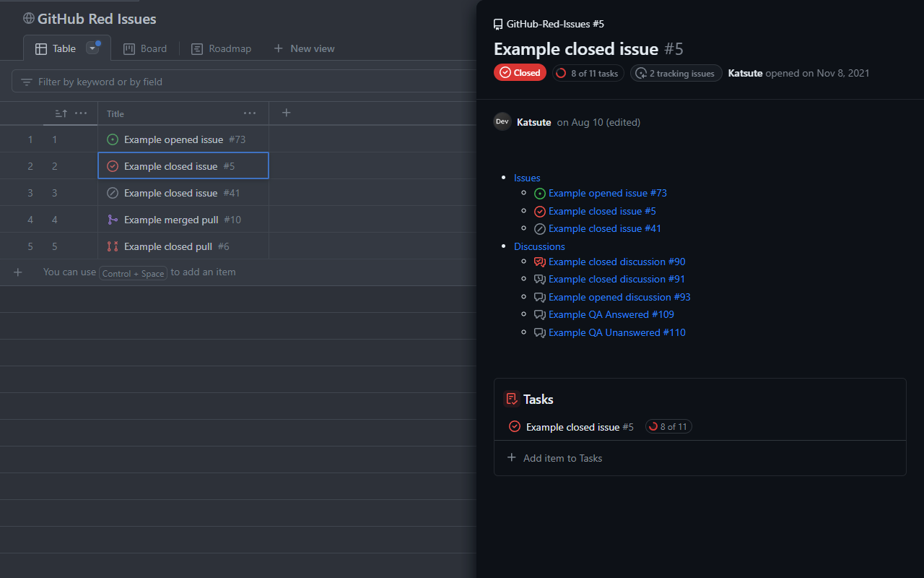Click the red tracking panel icon beside Tasks heading

click(512, 398)
